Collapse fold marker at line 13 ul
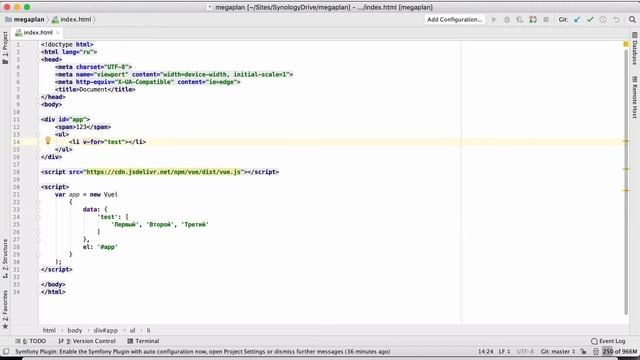This screenshot has height=360, width=640. pos(38,134)
